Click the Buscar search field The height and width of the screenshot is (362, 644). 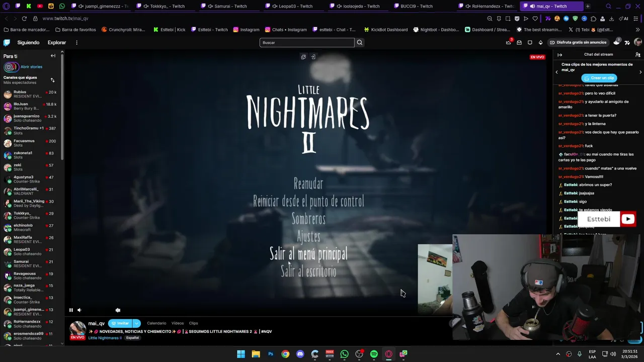(x=307, y=43)
